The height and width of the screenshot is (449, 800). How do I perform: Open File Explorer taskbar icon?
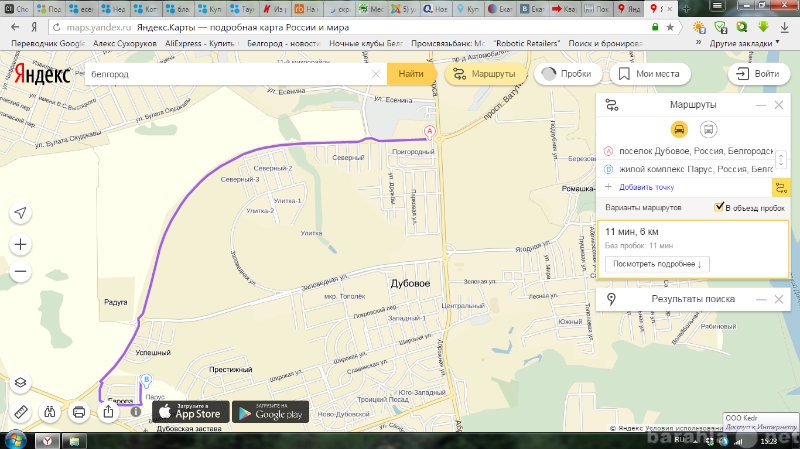click(74, 440)
